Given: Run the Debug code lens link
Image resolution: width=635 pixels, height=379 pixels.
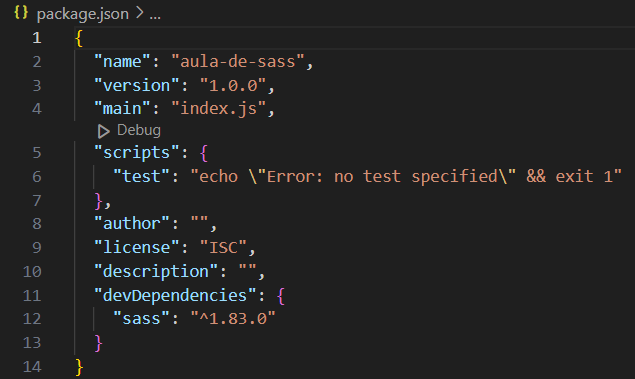Looking at the screenshot, I should [x=139, y=130].
